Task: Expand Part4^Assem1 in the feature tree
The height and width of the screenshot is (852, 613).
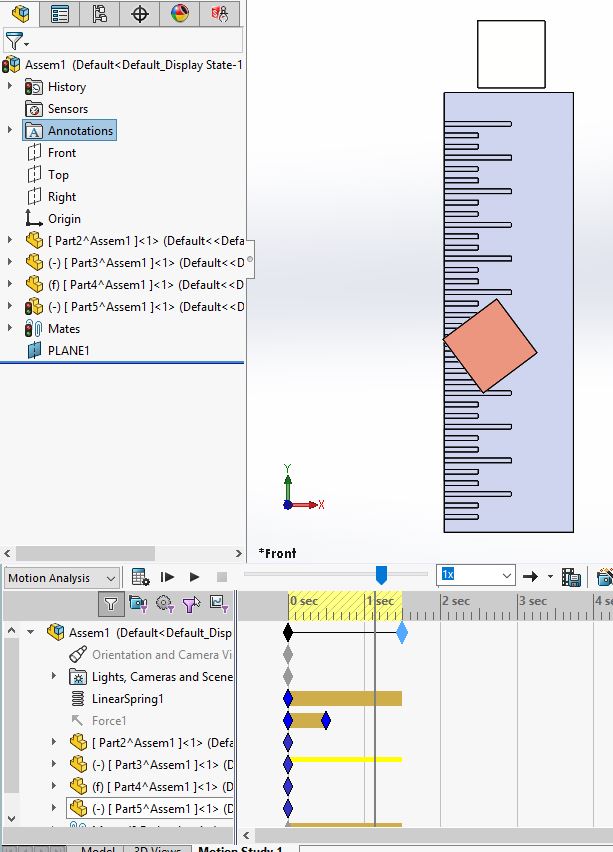Action: coord(10,284)
